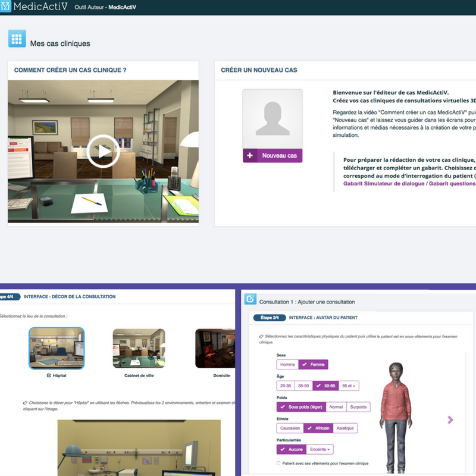Image resolution: width=476 pixels, height=476 pixels.
Task: Click the blue edit icon beside Consultation 1
Action: 250,299
